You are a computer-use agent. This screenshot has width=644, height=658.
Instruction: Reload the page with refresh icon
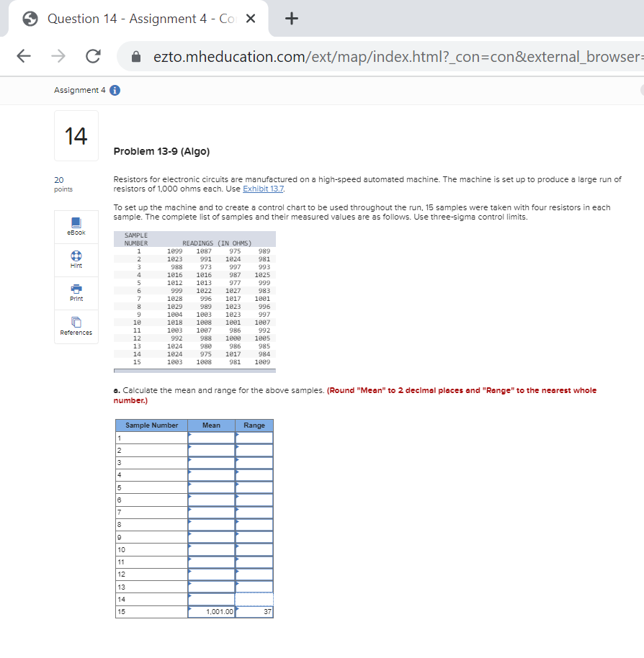point(93,56)
